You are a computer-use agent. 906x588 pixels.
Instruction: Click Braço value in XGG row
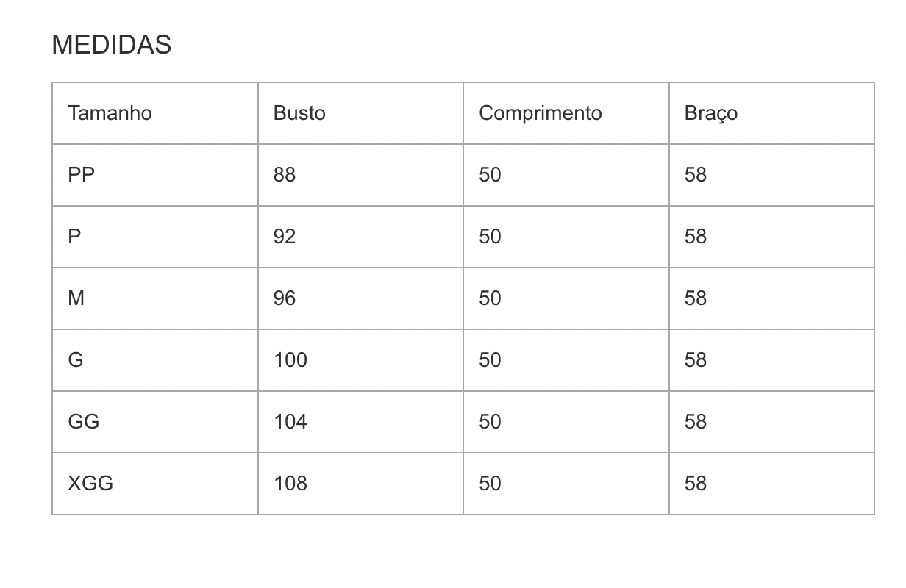(x=695, y=484)
